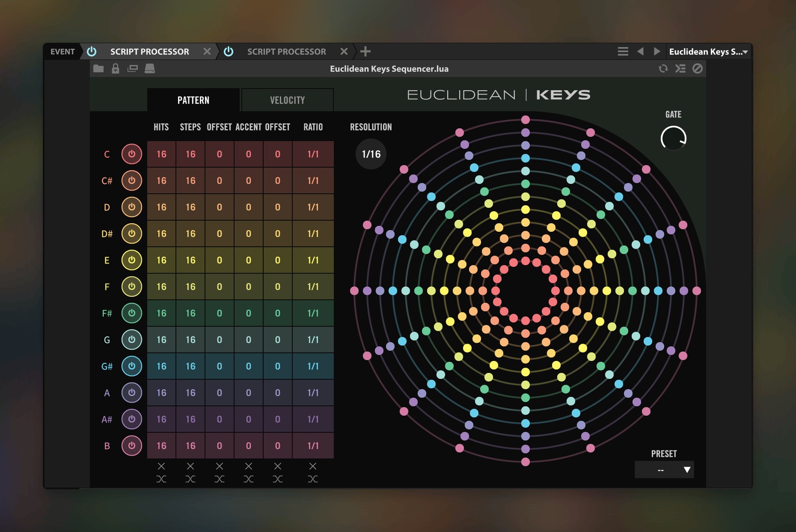Click the reset X icon under RATIO column
This screenshot has height=532, width=796.
click(312, 466)
